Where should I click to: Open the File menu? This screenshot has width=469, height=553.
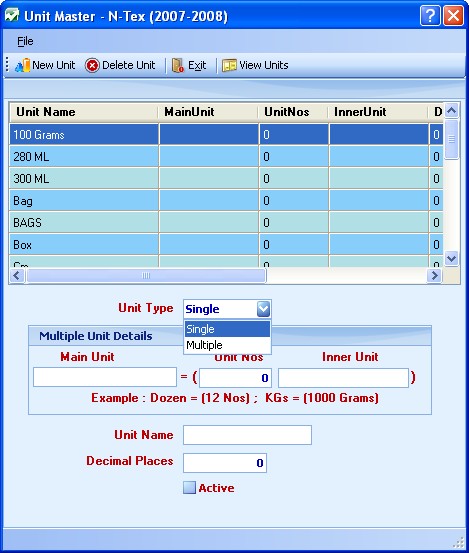tap(25, 41)
